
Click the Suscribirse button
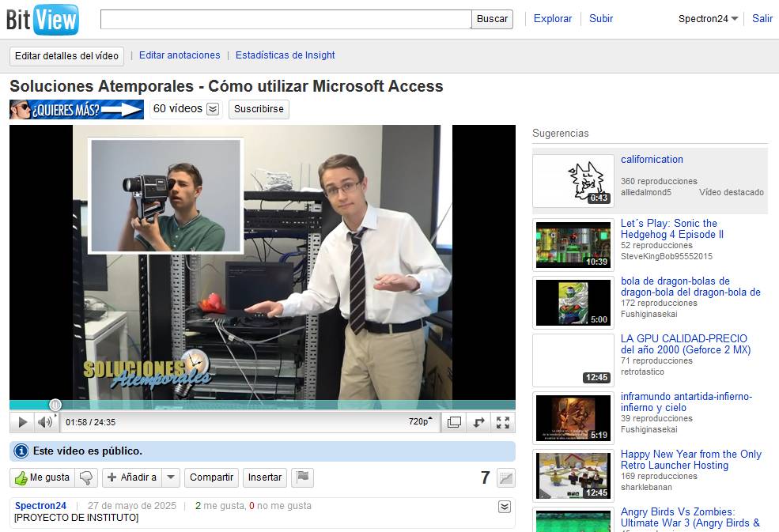coord(259,109)
